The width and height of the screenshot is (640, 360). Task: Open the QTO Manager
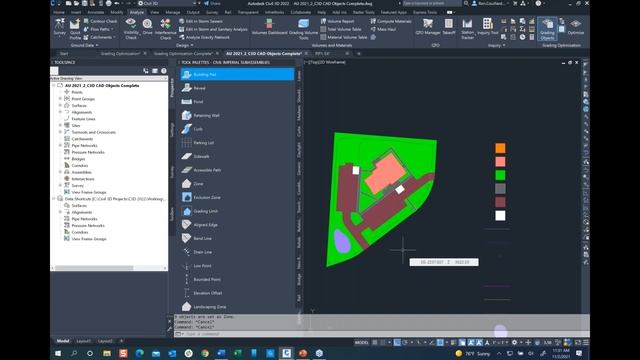(x=428, y=27)
